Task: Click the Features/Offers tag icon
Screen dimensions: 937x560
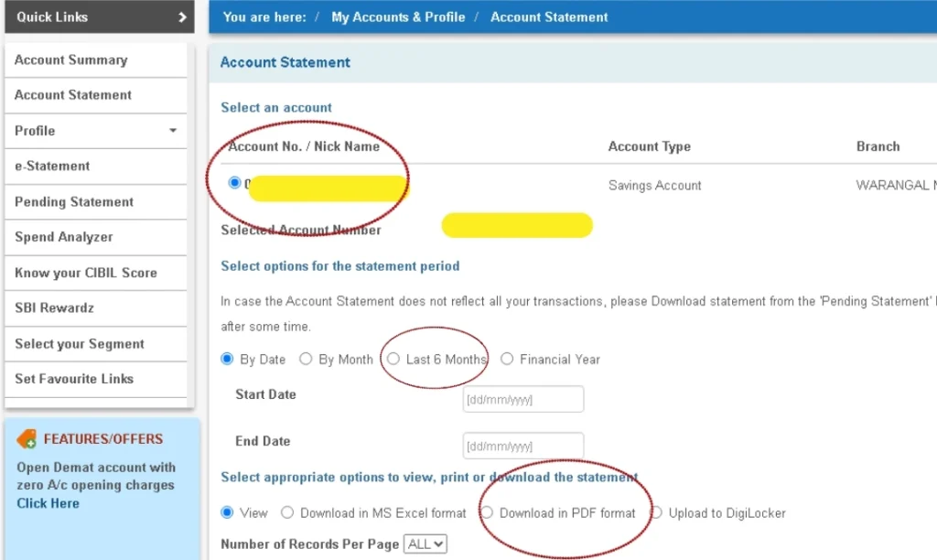Action: click(x=27, y=439)
